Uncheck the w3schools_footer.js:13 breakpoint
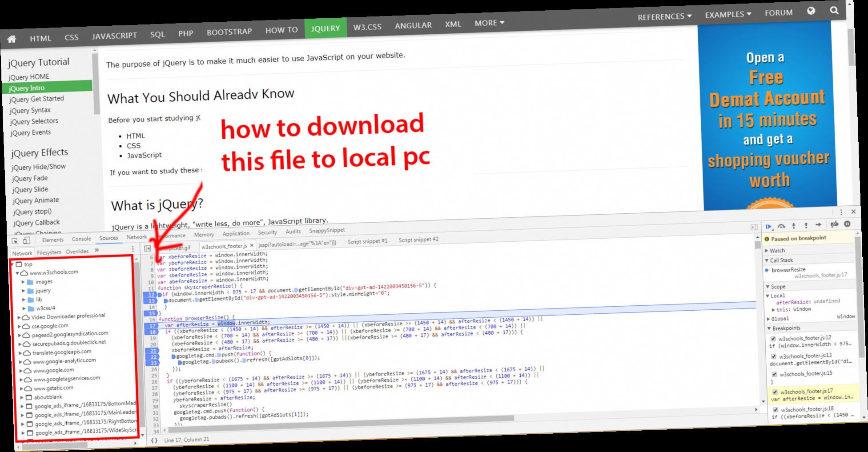The width and height of the screenshot is (868, 452). pos(774,356)
